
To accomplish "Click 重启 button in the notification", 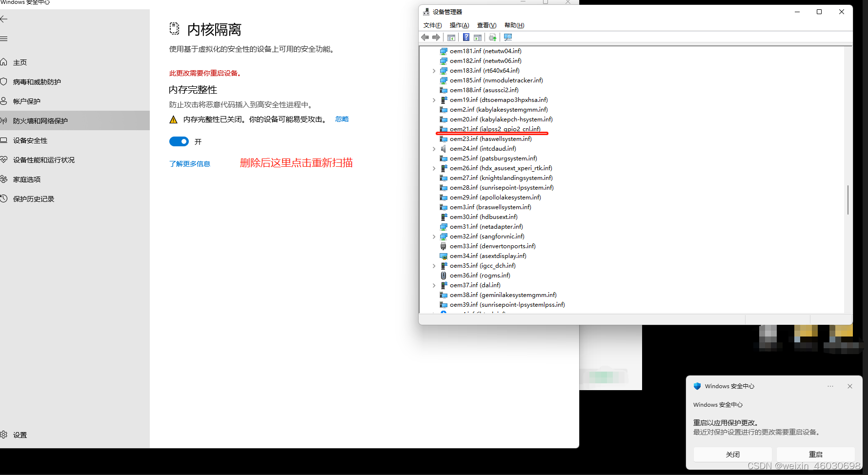I will (x=816, y=454).
